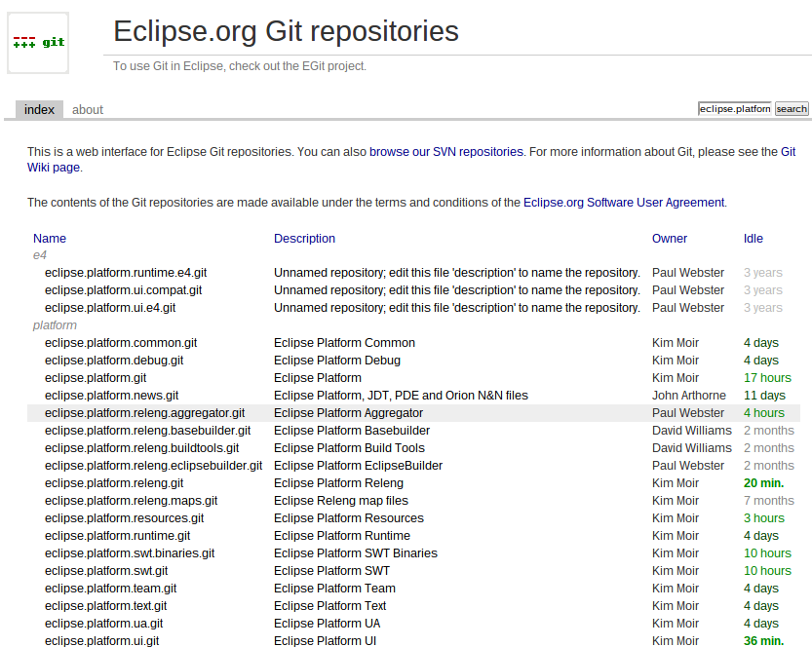
Task: Click the 'Eclipse.org Git repositories' page title
Action: pyautogui.click(x=286, y=31)
